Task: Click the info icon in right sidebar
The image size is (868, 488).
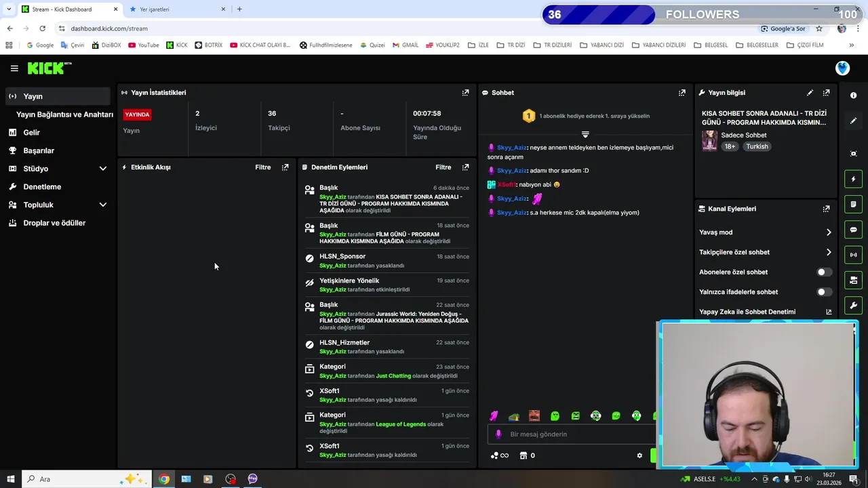Action: click(854, 96)
